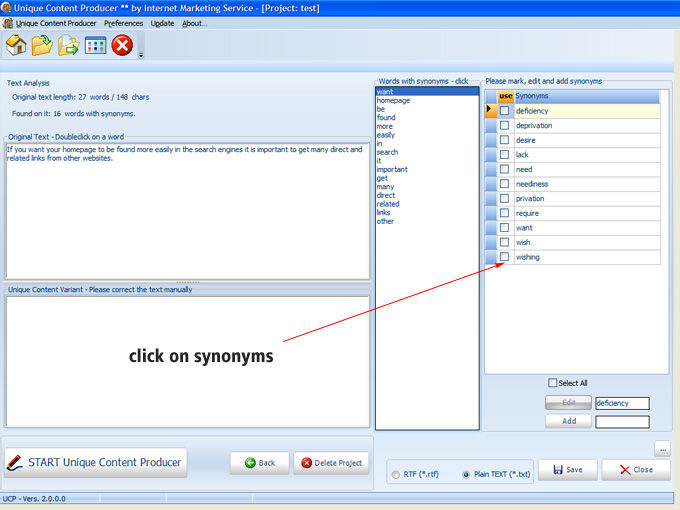680x510 pixels.
Task: Click the 'privation' synonym cell
Action: (x=587, y=198)
